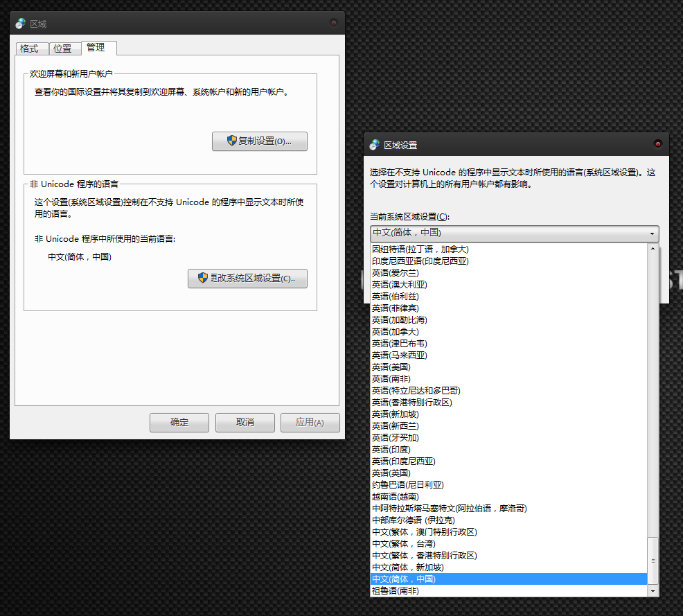This screenshot has width=683, height=616.
Task: Switch to the 格式 tab
Action: click(x=29, y=49)
